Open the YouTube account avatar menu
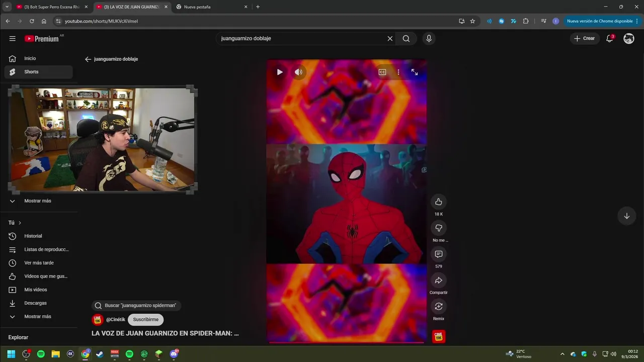 tap(629, 38)
